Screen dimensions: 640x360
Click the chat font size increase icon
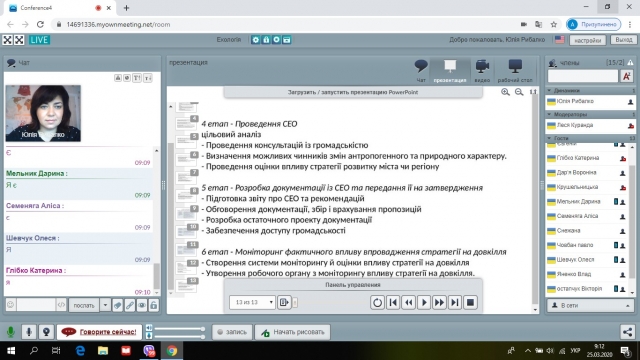click(x=137, y=78)
